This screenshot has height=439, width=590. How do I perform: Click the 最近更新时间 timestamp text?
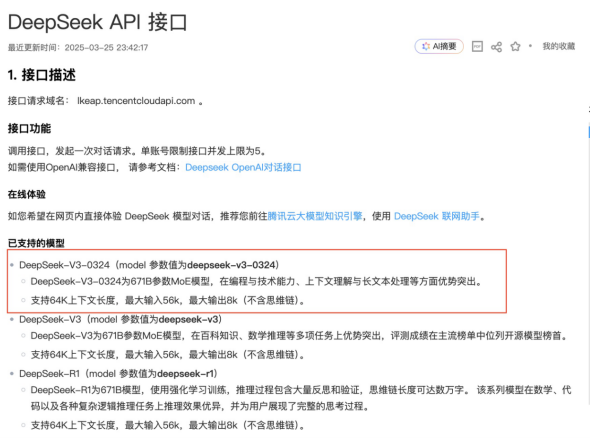pos(78,47)
